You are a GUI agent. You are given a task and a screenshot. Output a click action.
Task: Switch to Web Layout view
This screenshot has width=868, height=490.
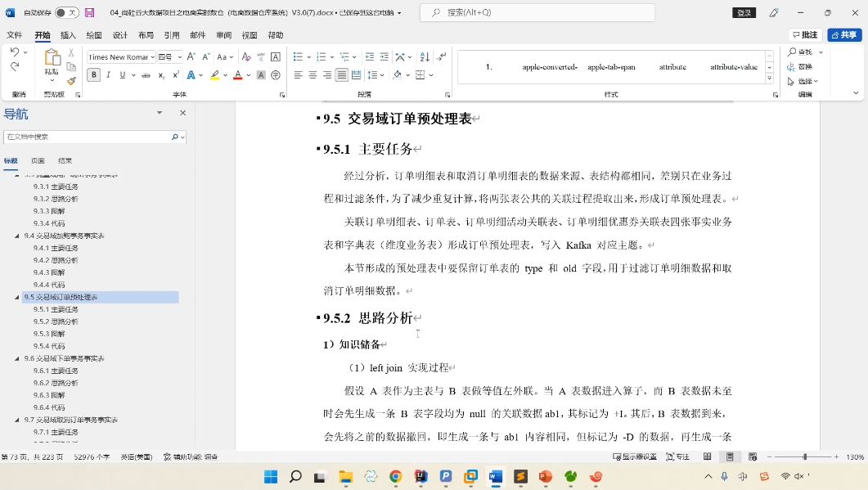click(753, 456)
